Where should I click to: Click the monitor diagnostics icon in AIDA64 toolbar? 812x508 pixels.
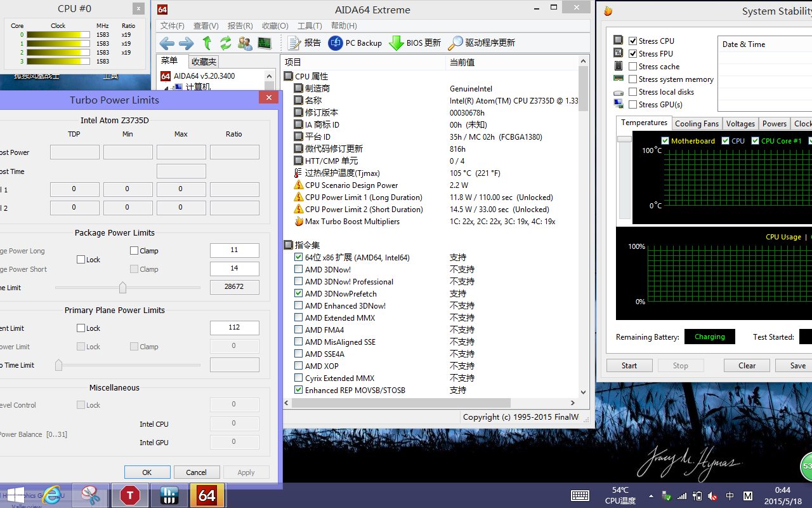click(x=265, y=43)
